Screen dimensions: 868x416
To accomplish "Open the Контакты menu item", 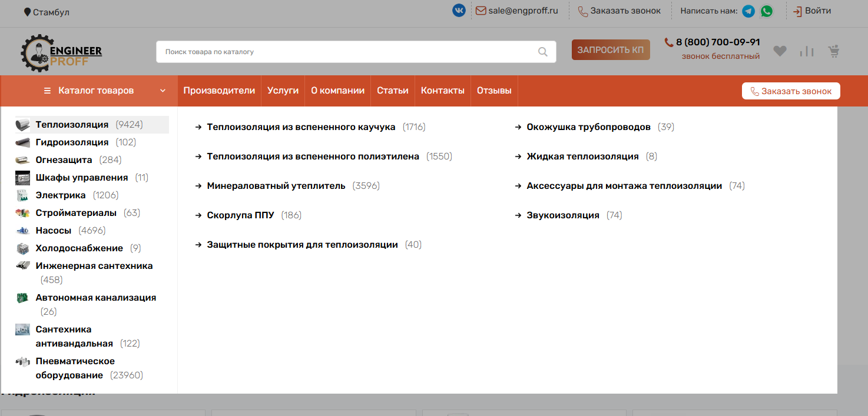I will 443,91.
